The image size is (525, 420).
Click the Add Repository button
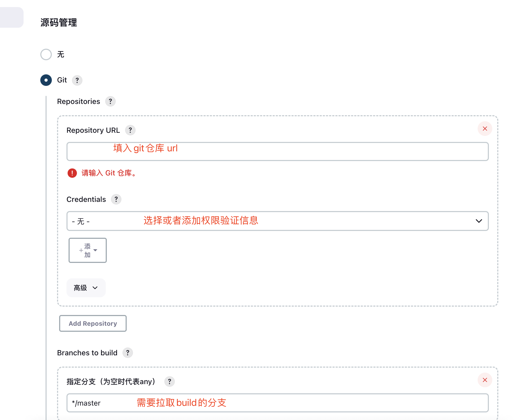(x=93, y=323)
